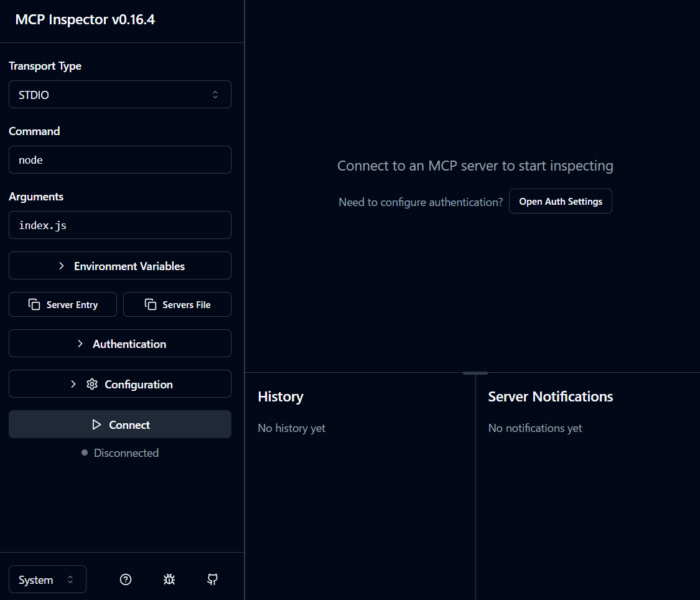Expand the Authentication section

pos(120,344)
